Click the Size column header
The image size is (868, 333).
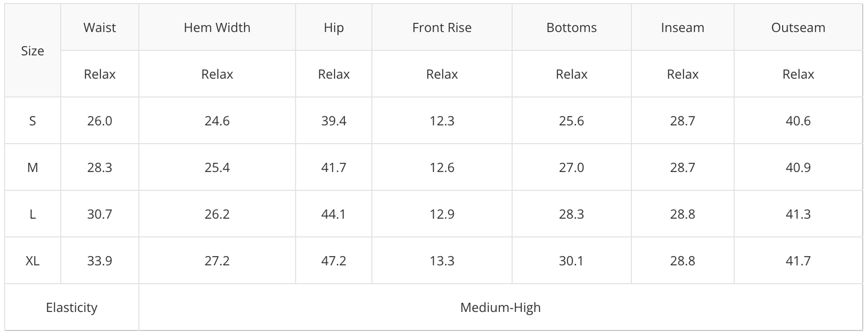[x=32, y=51]
